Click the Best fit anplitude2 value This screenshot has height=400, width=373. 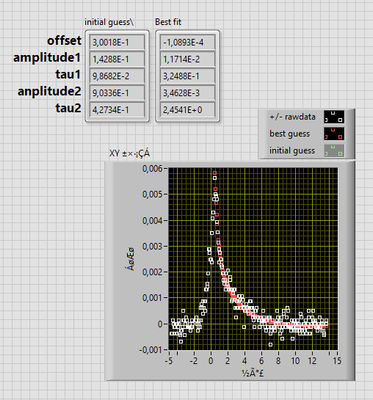click(188, 93)
